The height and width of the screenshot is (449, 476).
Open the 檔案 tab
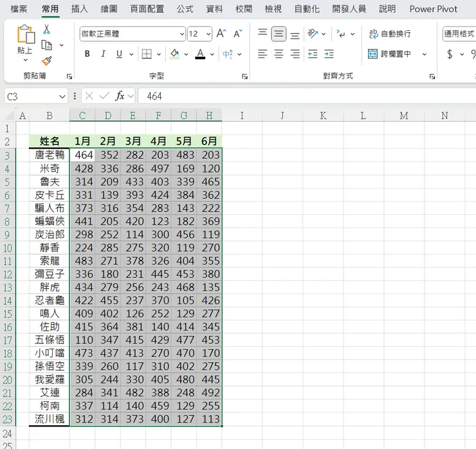pyautogui.click(x=19, y=9)
